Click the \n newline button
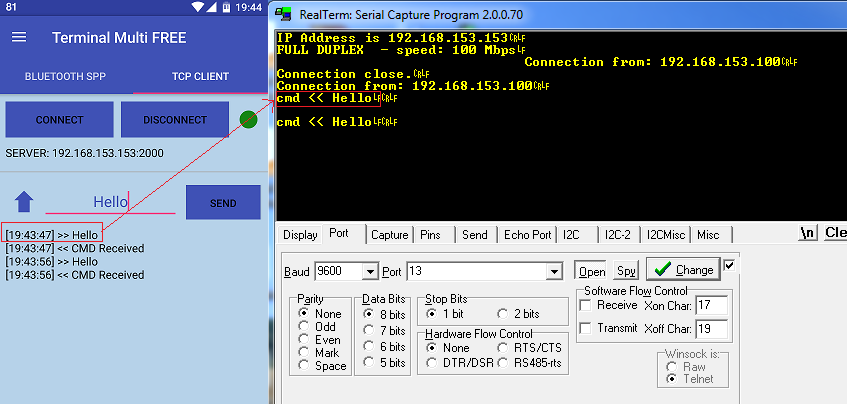 click(x=807, y=233)
